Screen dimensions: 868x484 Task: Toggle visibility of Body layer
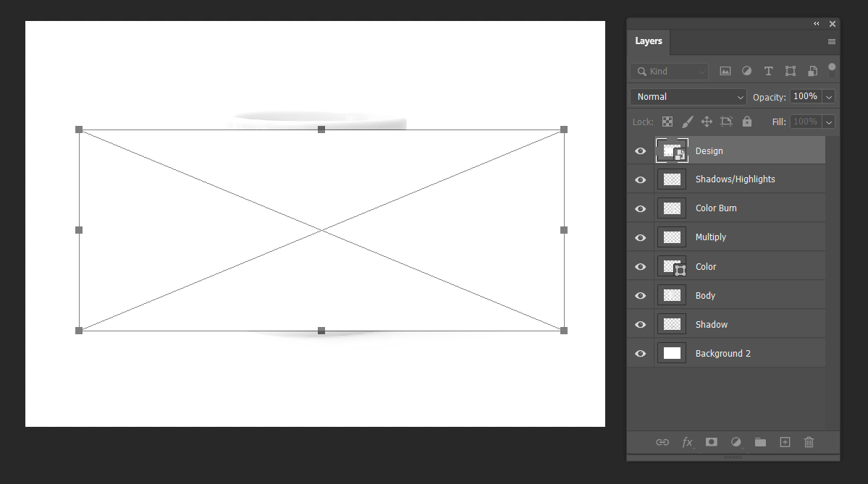tap(641, 295)
